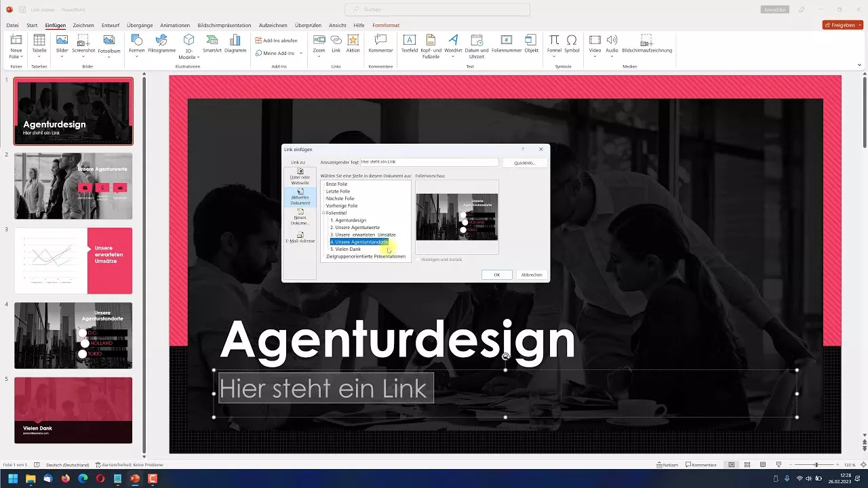868x488 pixels.
Task: Click the Zoom icon in the Links group
Action: (x=319, y=40)
